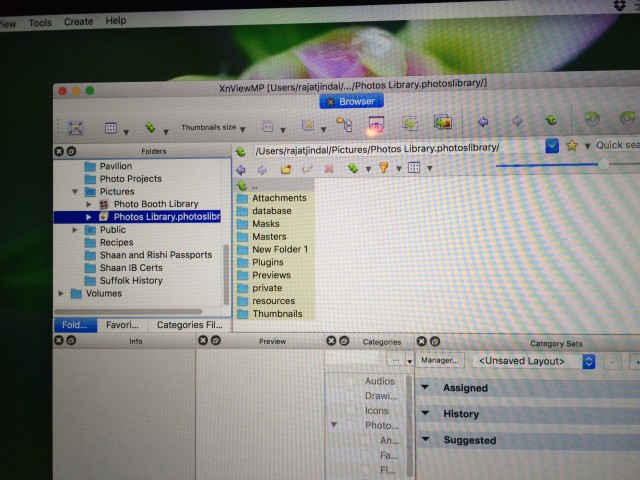Click the new folder icon in file toolbar
The width and height of the screenshot is (640, 480).
pos(286,169)
